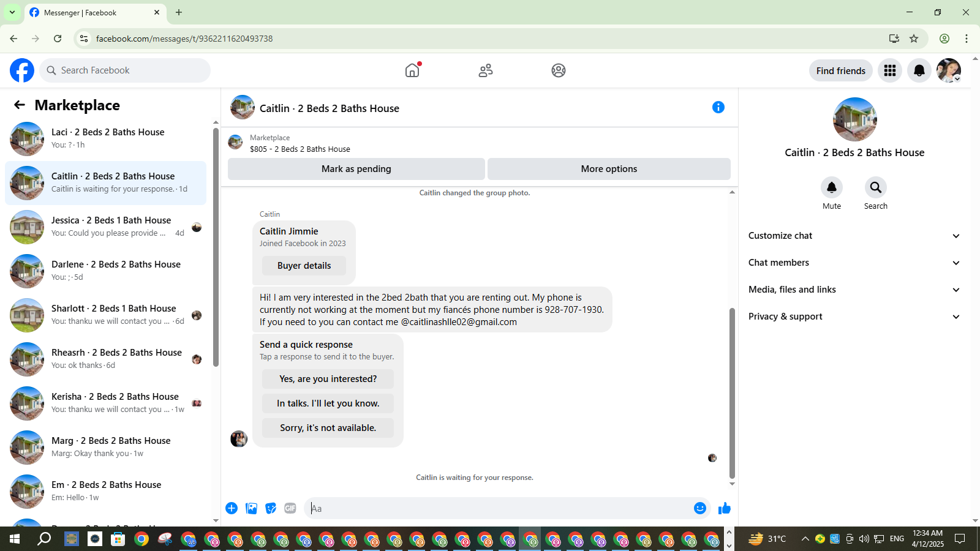This screenshot has width=980, height=551.
Task: Toggle the conversation information icon
Action: pyautogui.click(x=718, y=107)
